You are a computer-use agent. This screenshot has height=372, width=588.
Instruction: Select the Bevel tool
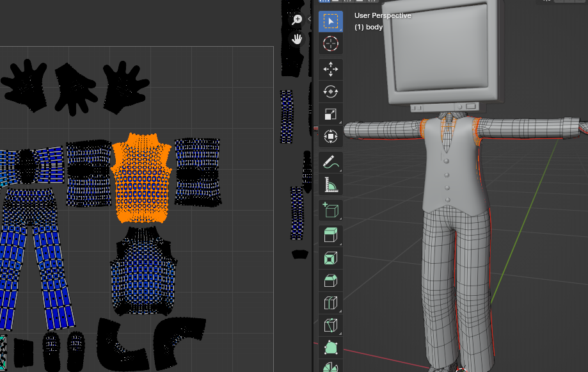pyautogui.click(x=330, y=280)
